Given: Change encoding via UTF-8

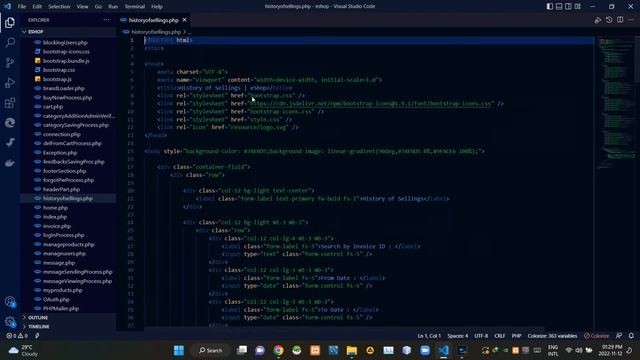Looking at the screenshot, I should pos(481,336).
